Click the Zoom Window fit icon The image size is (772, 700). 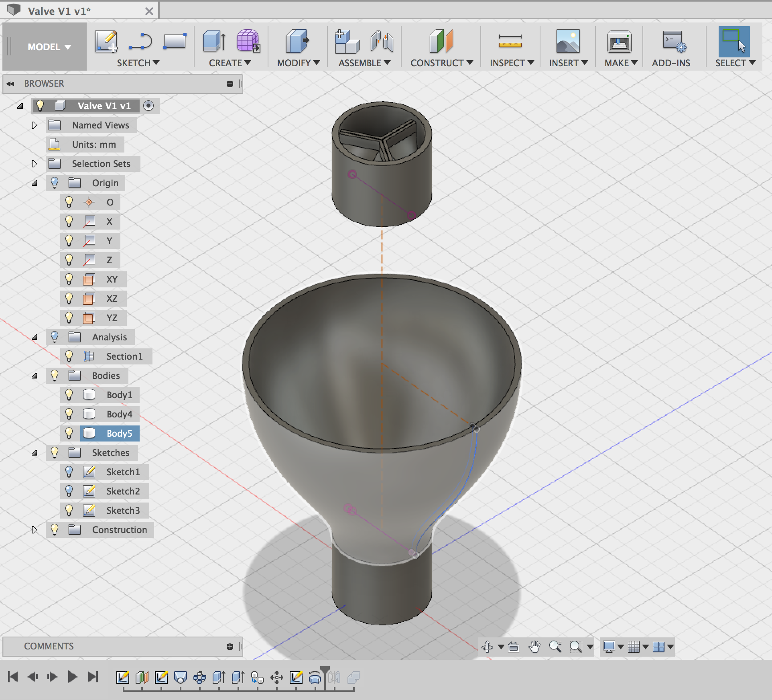click(x=576, y=647)
